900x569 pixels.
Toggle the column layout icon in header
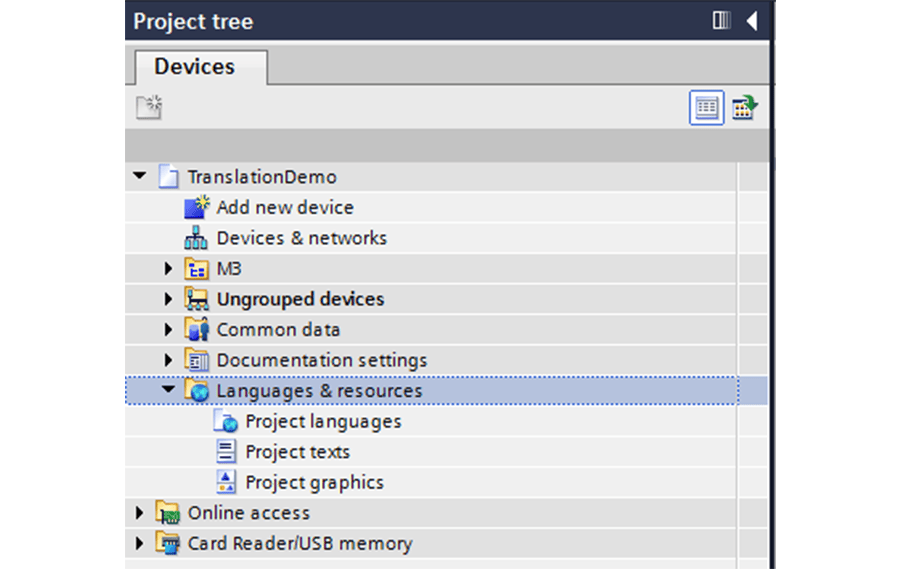click(721, 21)
